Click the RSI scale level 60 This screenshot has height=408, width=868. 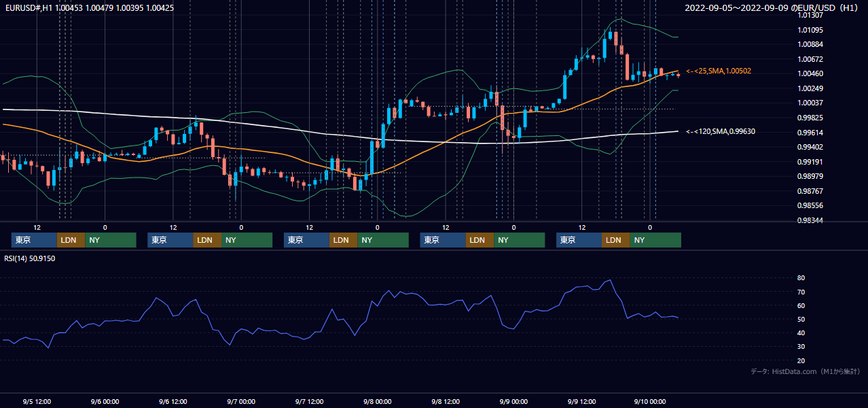[801, 305]
